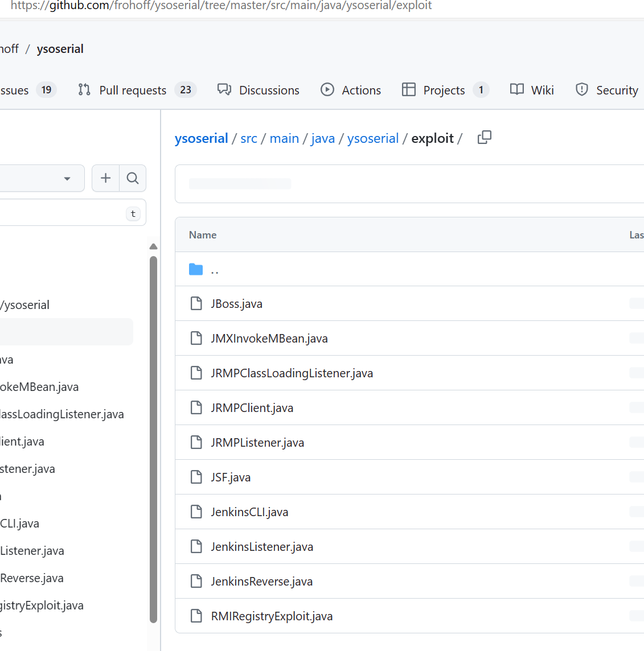Open the JSF.java file
644x651 pixels.
click(x=231, y=477)
